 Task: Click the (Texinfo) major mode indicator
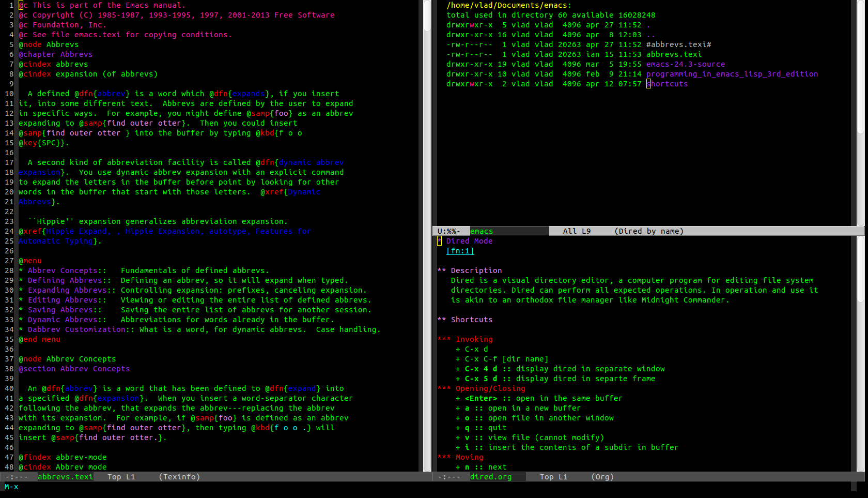point(179,477)
